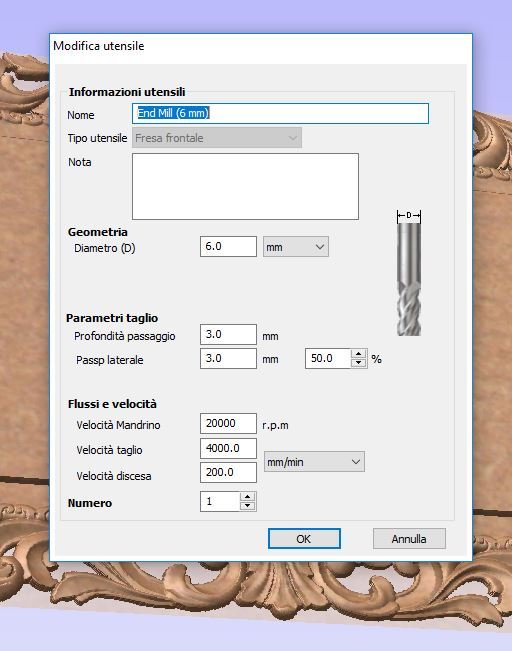Increase stepover percentage with up arrow
Viewport: 512px width, 651px height.
click(359, 354)
